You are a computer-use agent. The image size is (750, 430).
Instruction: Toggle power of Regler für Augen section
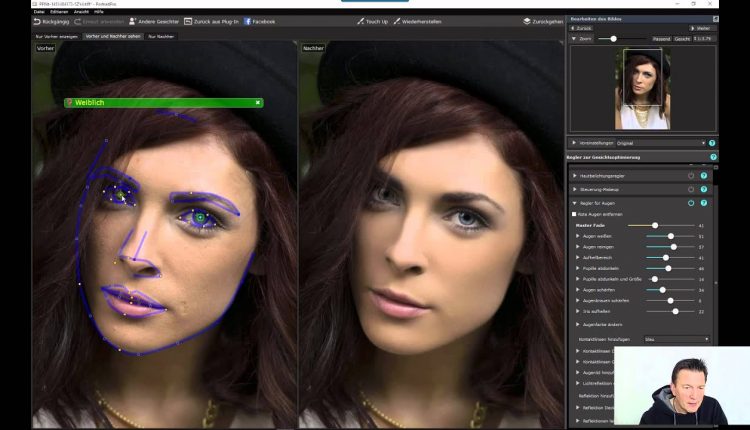tap(691, 203)
